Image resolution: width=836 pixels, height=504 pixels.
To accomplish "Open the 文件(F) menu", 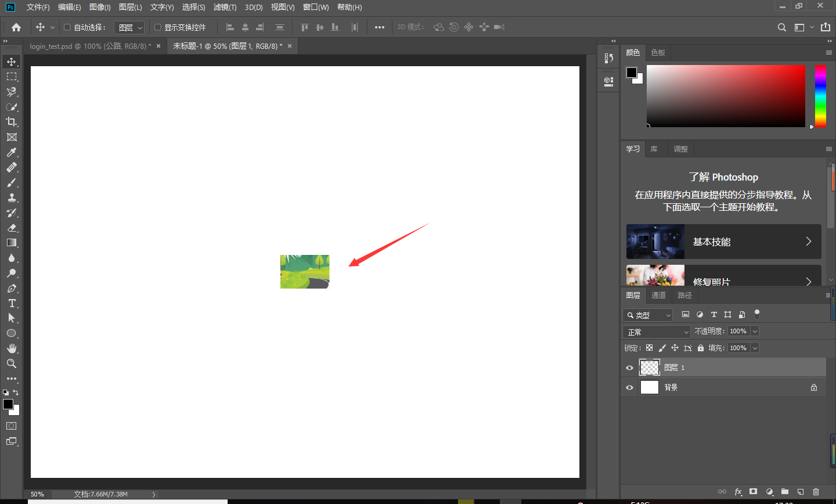I will click(38, 7).
